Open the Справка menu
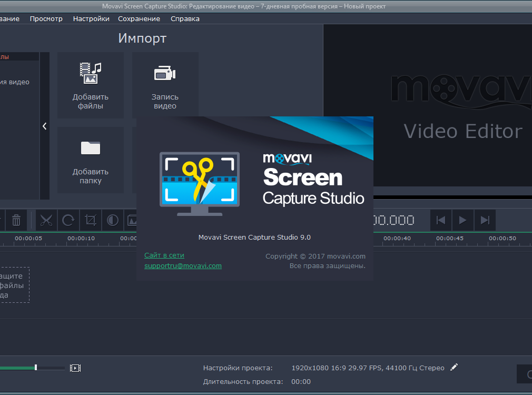Viewport: 532px width, 395px height. (185, 18)
